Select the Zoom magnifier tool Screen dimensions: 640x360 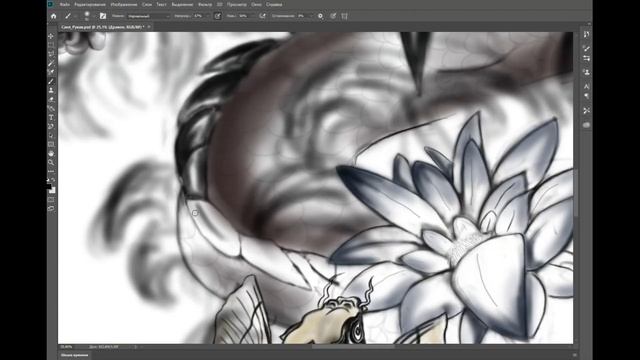click(x=51, y=162)
